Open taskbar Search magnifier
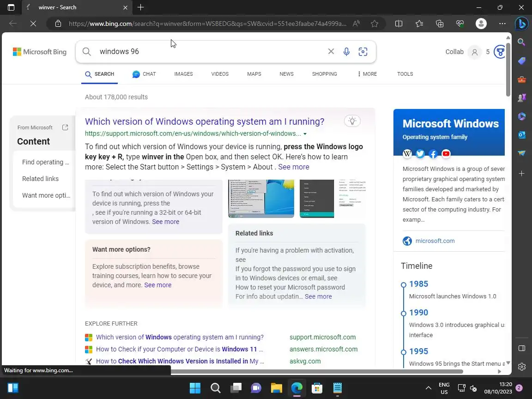Viewport: 532px width, 399px height. (216, 388)
